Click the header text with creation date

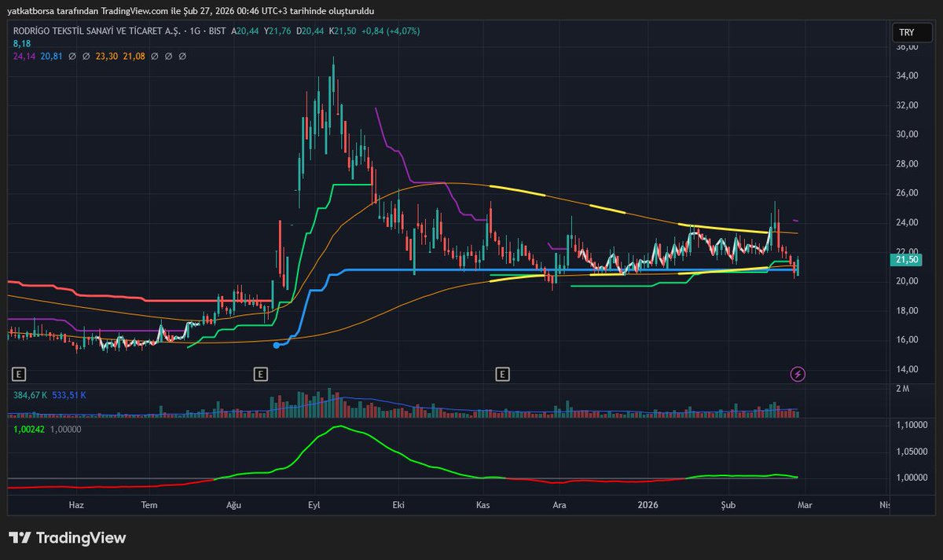(x=191, y=11)
